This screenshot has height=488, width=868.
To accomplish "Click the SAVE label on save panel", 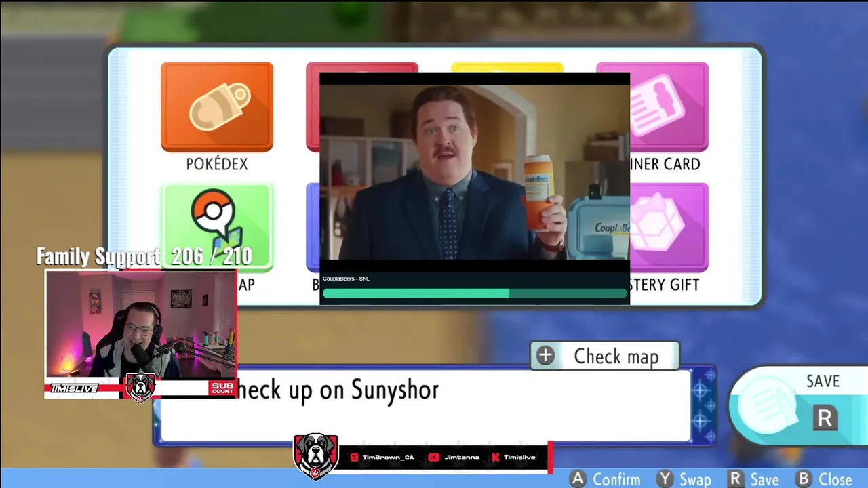I will [823, 382].
